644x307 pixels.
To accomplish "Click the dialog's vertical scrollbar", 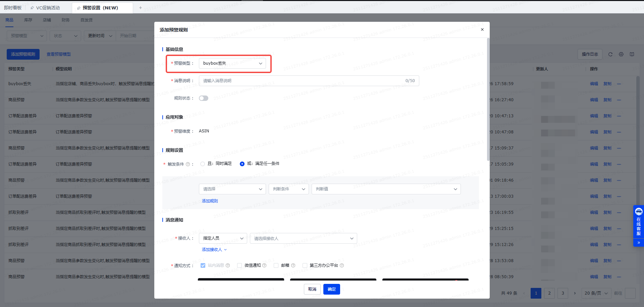I will pyautogui.click(x=488, y=100).
